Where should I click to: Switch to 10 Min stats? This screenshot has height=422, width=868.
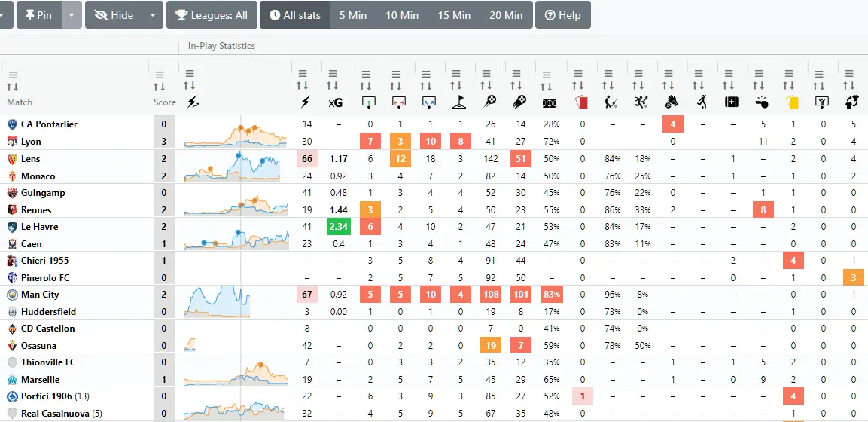(x=402, y=15)
